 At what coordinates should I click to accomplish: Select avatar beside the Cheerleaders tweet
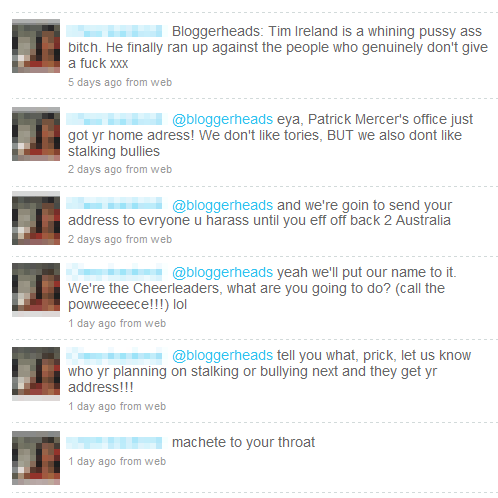click(36, 290)
